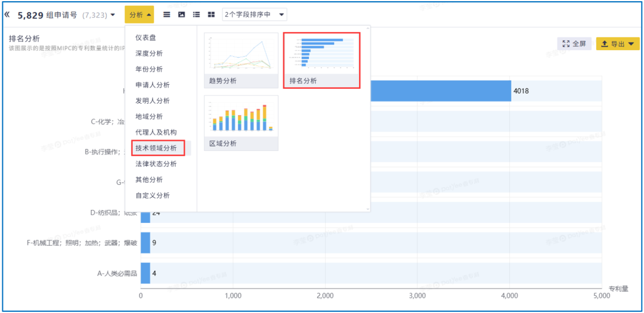The image size is (644, 313).
Task: Select 深度分析 menu item
Action: 149,54
